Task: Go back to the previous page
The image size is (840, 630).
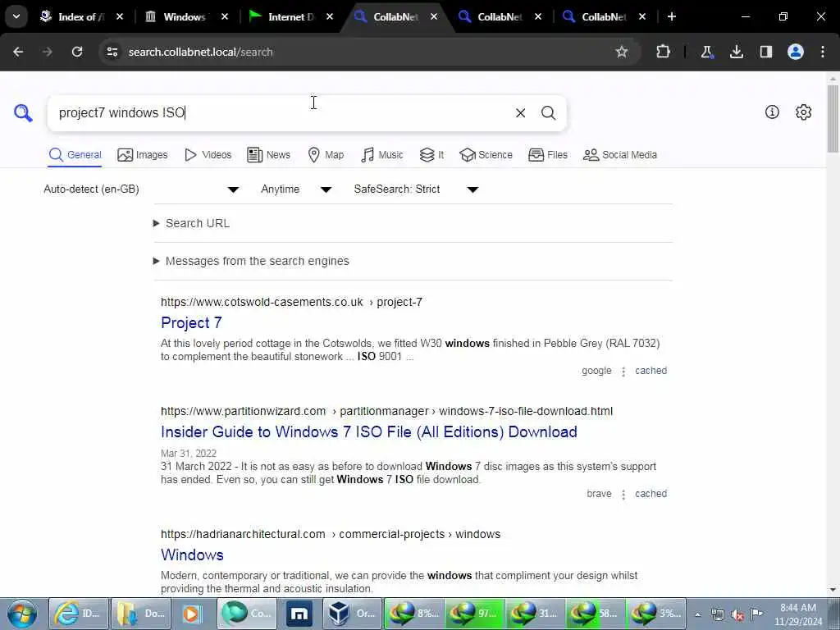Action: (18, 52)
